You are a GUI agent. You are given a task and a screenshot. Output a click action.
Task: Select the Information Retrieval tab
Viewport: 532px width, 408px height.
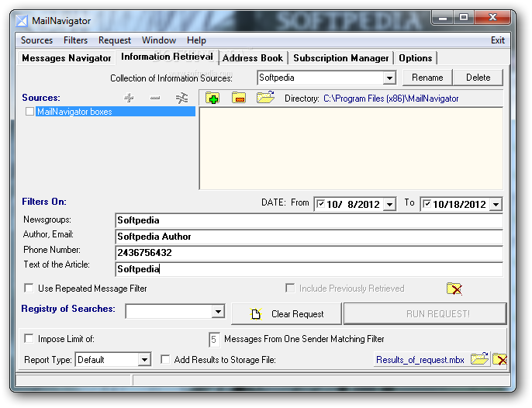tap(167, 57)
